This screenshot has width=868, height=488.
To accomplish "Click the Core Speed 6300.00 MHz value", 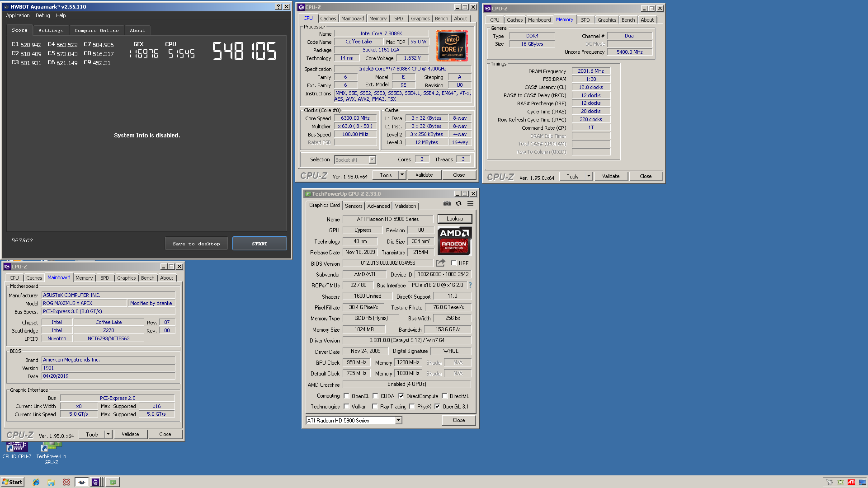I will tap(355, 118).
